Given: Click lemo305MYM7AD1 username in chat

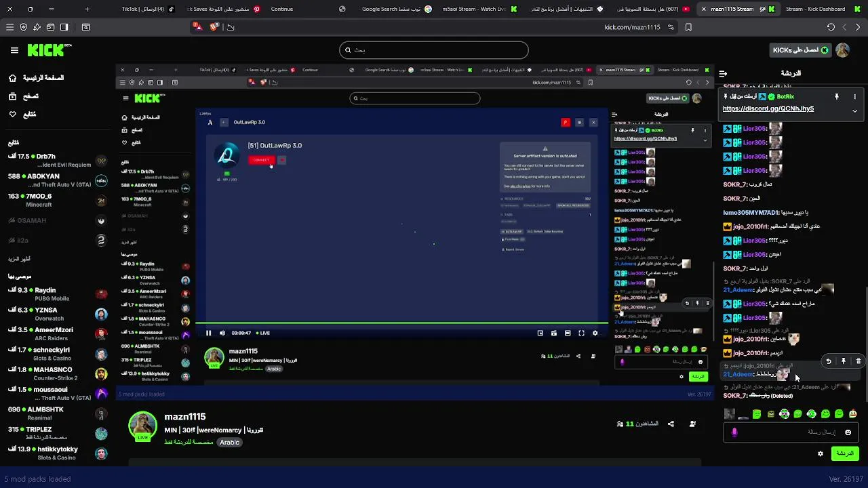Looking at the screenshot, I should 750,212.
